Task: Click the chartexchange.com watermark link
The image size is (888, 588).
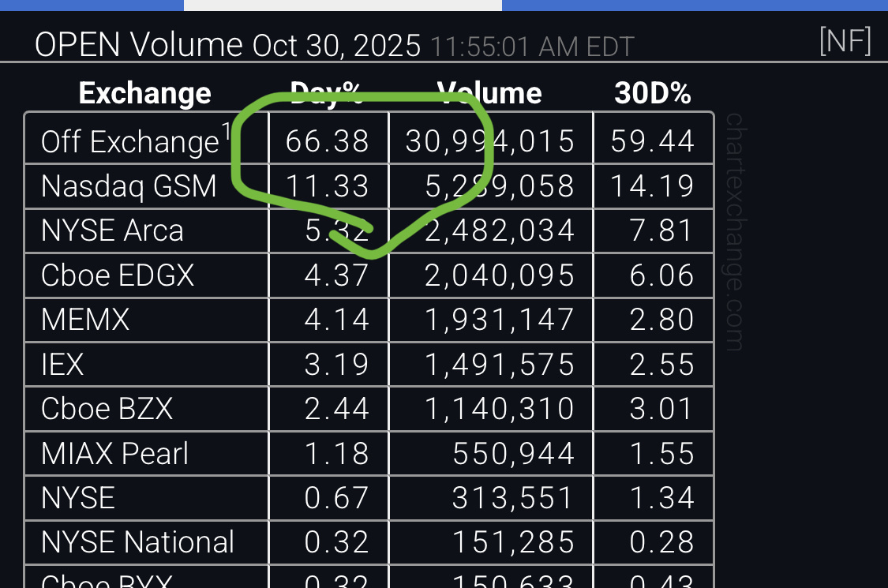Action: point(736,232)
